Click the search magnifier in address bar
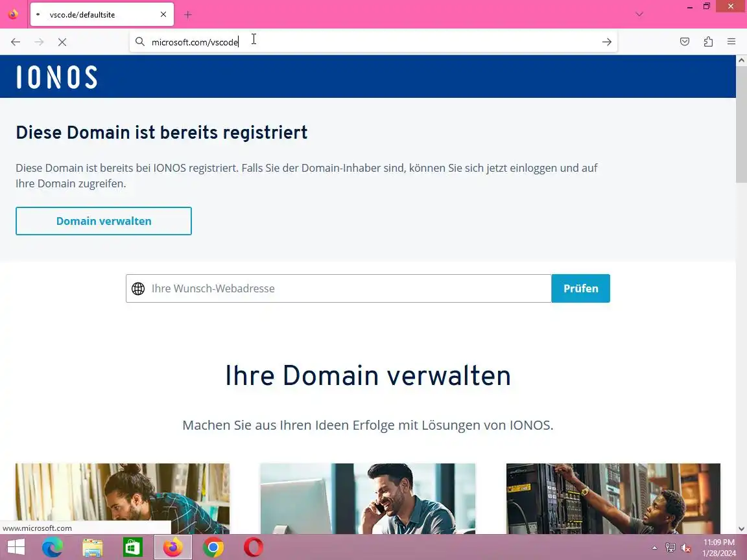 pos(139,42)
